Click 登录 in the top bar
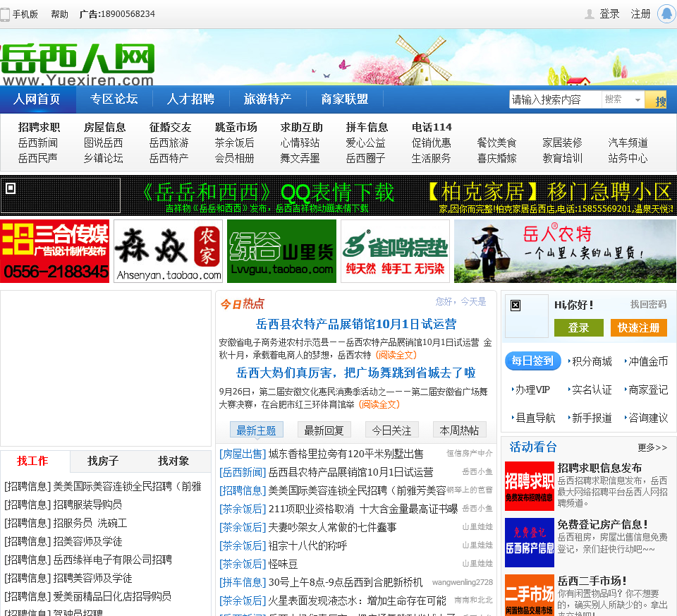This screenshot has height=616, width=677. 609,14
